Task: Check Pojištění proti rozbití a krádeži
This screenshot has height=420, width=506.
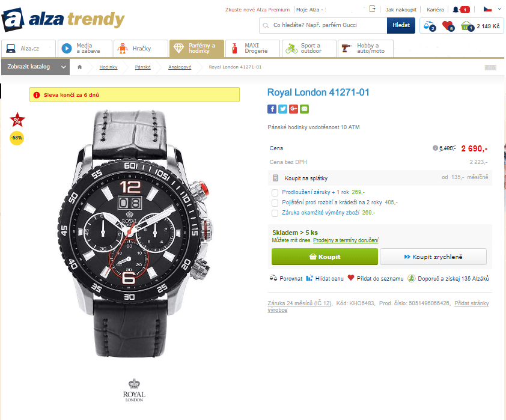Action: pos(275,203)
